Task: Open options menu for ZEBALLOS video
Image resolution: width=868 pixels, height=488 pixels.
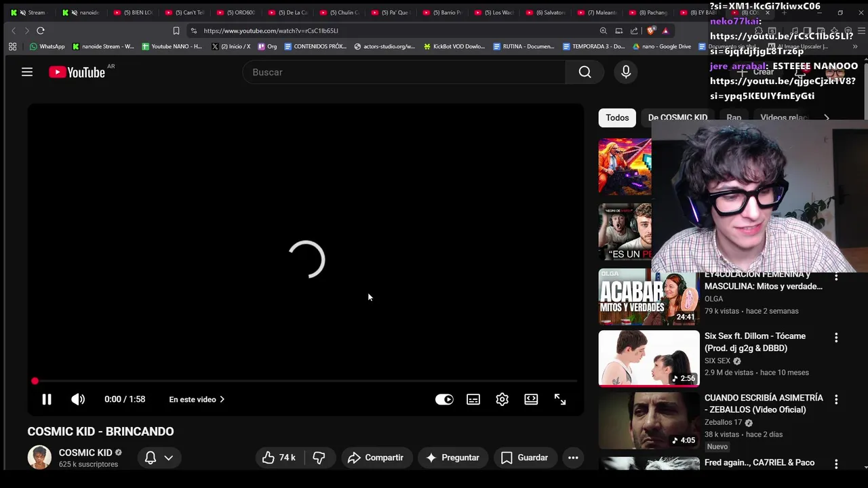Action: (836, 400)
